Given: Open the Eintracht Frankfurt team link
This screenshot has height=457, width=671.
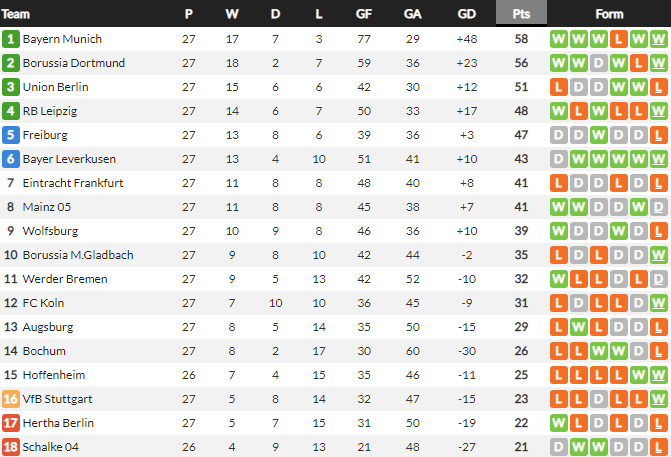Looking at the screenshot, I should 72,183.
